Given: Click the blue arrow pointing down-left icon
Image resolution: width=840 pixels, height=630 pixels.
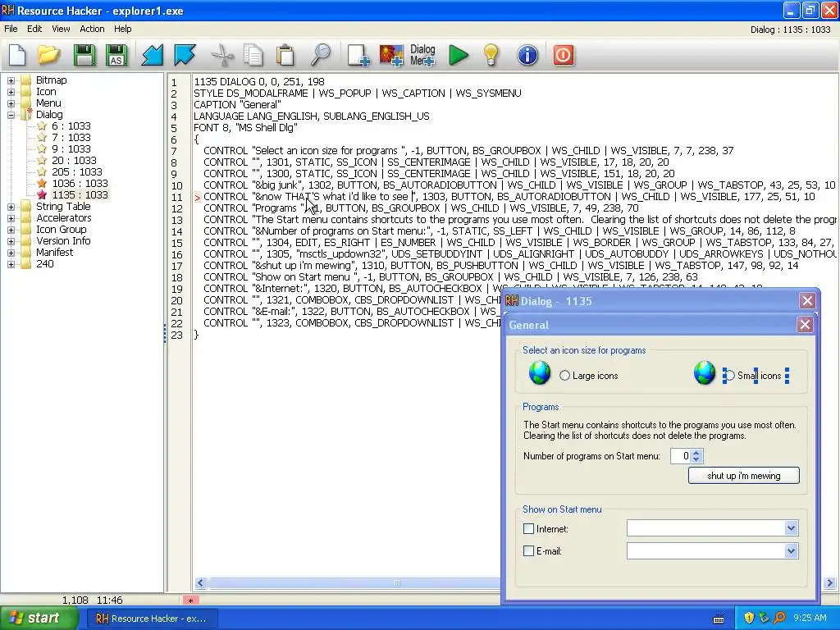Looking at the screenshot, I should coord(152,55).
